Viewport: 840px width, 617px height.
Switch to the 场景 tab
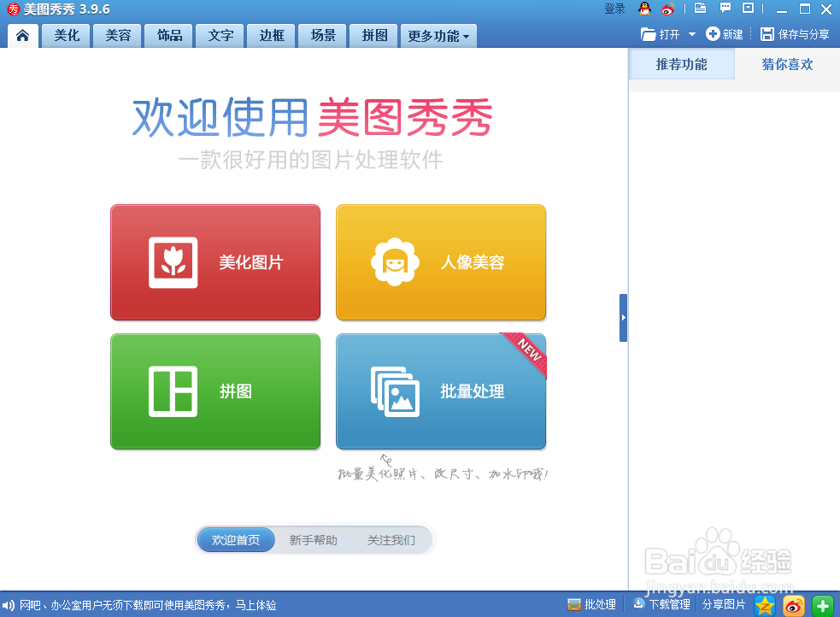coord(323,35)
